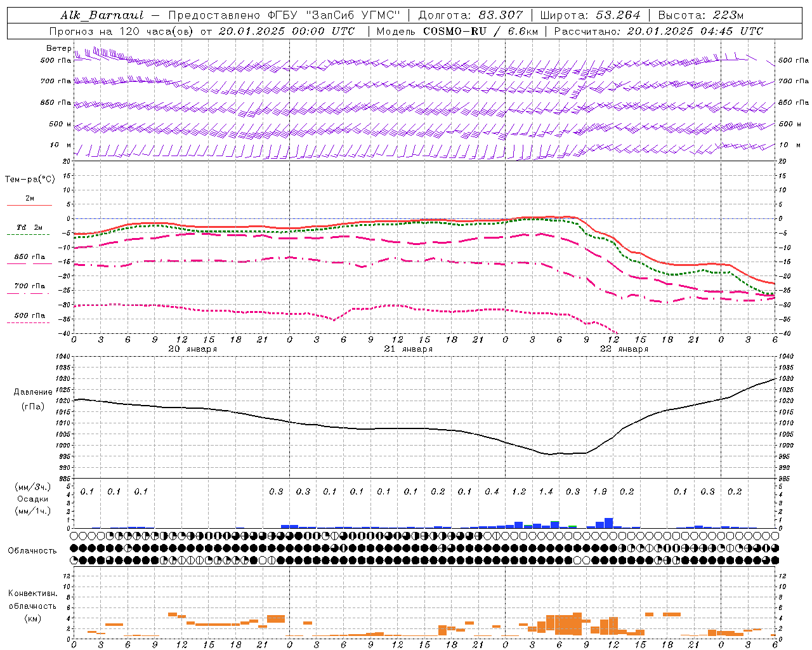Screen dimensions: 812x650
Task: Click the (мм/3ч.) units label
Action: [x=33, y=487]
